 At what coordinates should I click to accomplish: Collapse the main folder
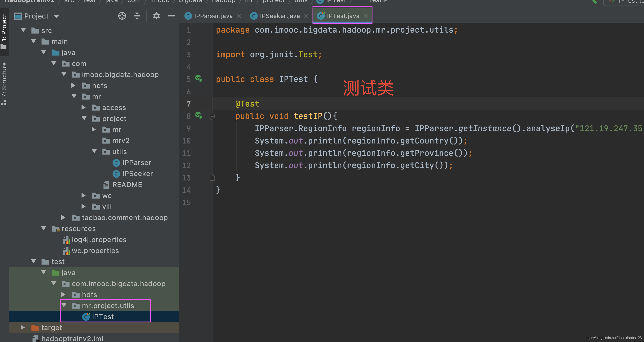coord(34,41)
